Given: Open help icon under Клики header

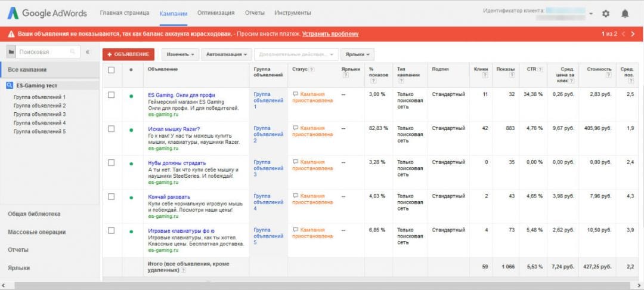Looking at the screenshot, I should (x=485, y=76).
